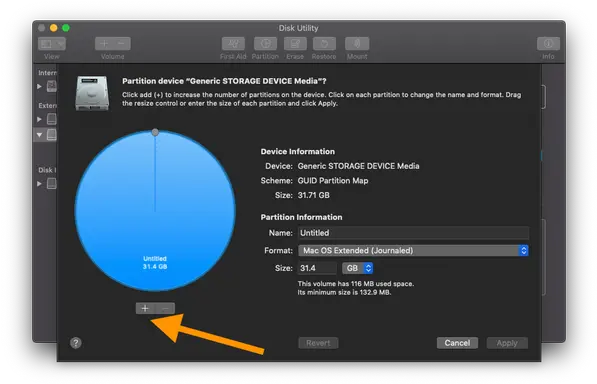Open the View sidebar options button
Image resolution: width=597 pixels, height=384 pixels.
pyautogui.click(x=52, y=44)
